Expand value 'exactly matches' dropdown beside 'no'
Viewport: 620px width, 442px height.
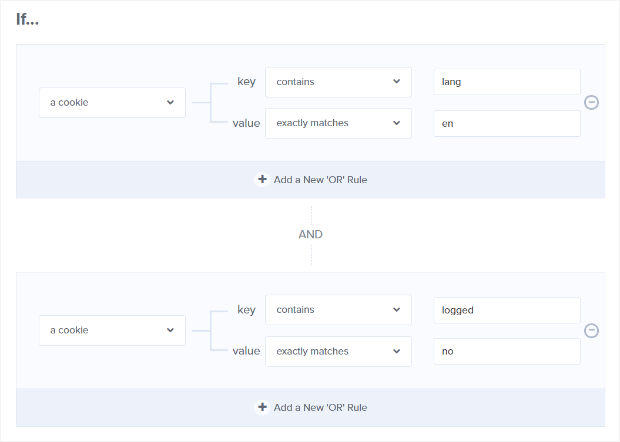point(337,352)
